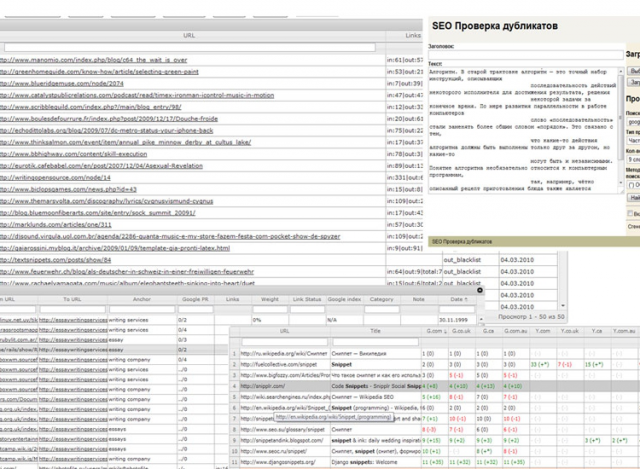Click the '11 (+35)' G.com cell in row 11
Viewport: 640px width, 469px height.
pos(435,462)
